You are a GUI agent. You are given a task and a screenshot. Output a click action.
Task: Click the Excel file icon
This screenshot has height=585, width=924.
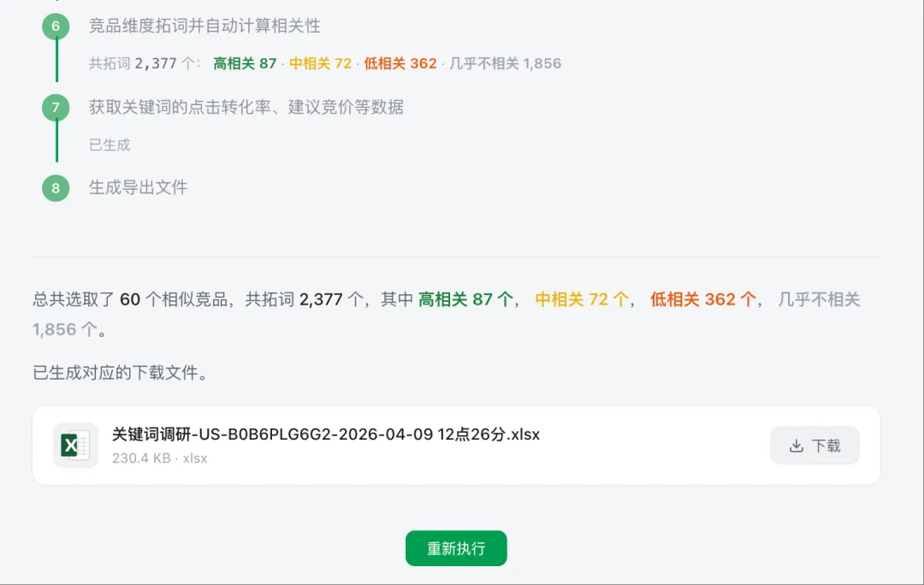[x=75, y=446]
